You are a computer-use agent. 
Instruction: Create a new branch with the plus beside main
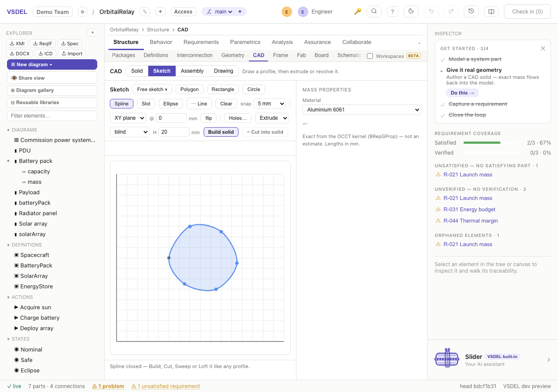click(240, 12)
